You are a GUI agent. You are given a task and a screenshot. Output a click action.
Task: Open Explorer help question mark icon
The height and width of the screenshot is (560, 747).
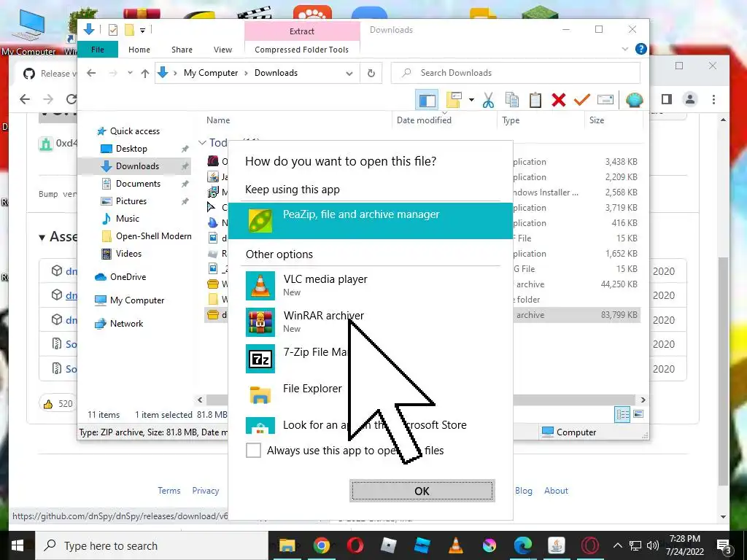pyautogui.click(x=641, y=49)
